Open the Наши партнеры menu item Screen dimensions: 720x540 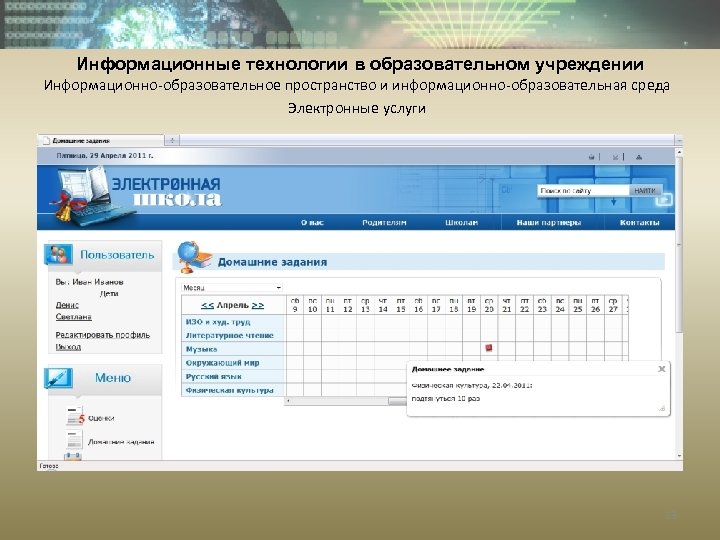click(549, 222)
